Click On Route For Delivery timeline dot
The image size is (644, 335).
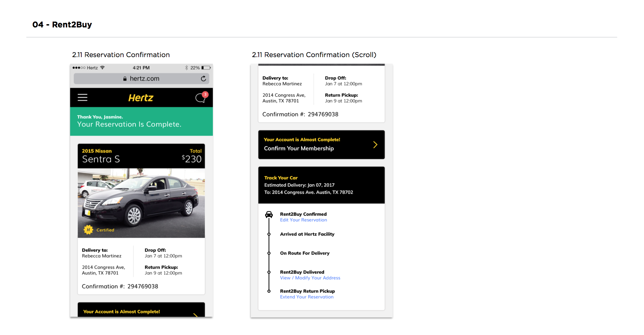pyautogui.click(x=269, y=253)
